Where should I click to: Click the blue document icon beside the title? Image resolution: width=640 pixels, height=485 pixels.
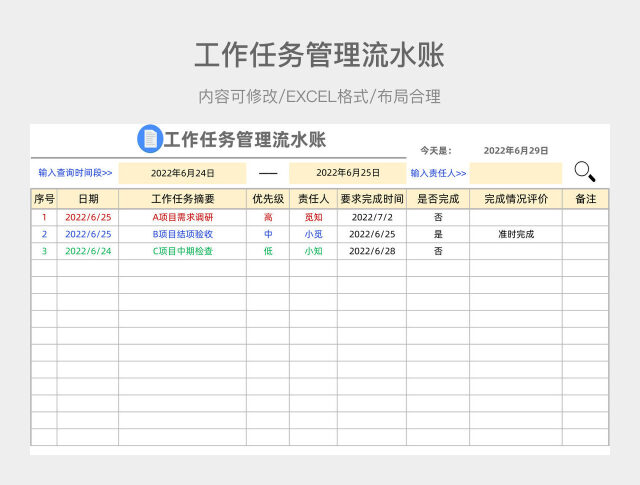click(x=150, y=139)
